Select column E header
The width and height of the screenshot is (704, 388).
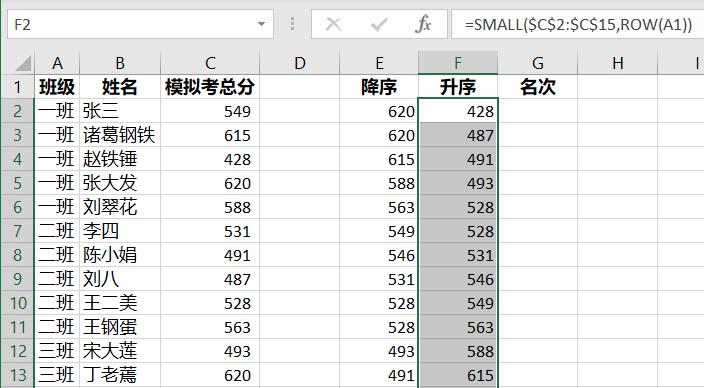(379, 63)
